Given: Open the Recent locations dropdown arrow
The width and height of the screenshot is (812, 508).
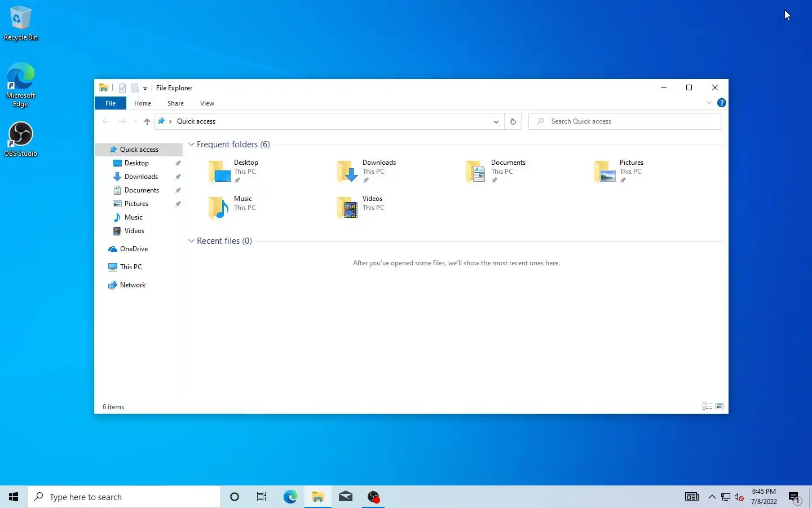Looking at the screenshot, I should 135,121.
